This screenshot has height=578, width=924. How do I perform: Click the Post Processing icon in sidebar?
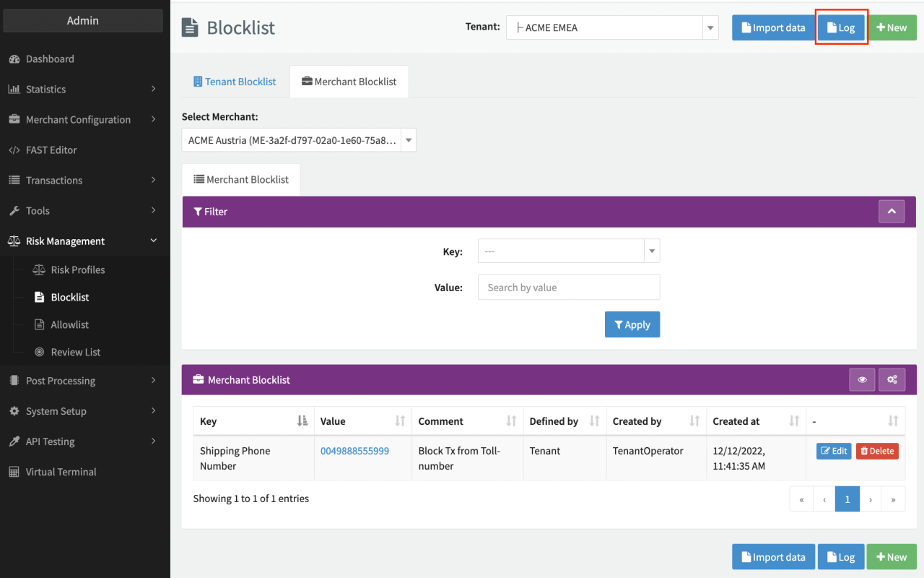click(14, 381)
